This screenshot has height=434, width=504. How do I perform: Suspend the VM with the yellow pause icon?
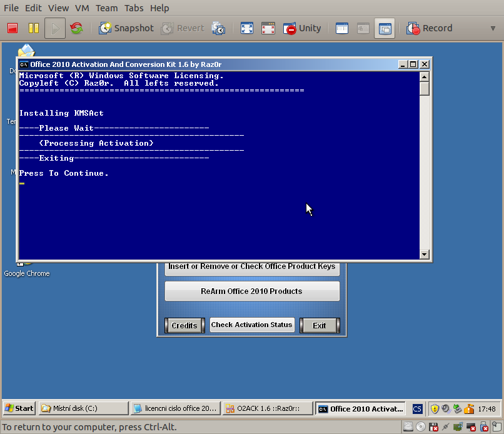coord(33,28)
